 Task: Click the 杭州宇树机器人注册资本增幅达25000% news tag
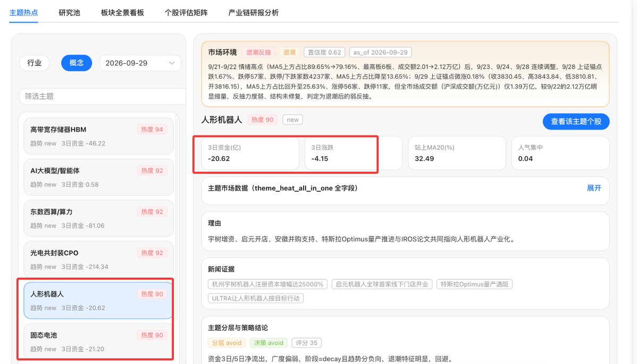[267, 284]
